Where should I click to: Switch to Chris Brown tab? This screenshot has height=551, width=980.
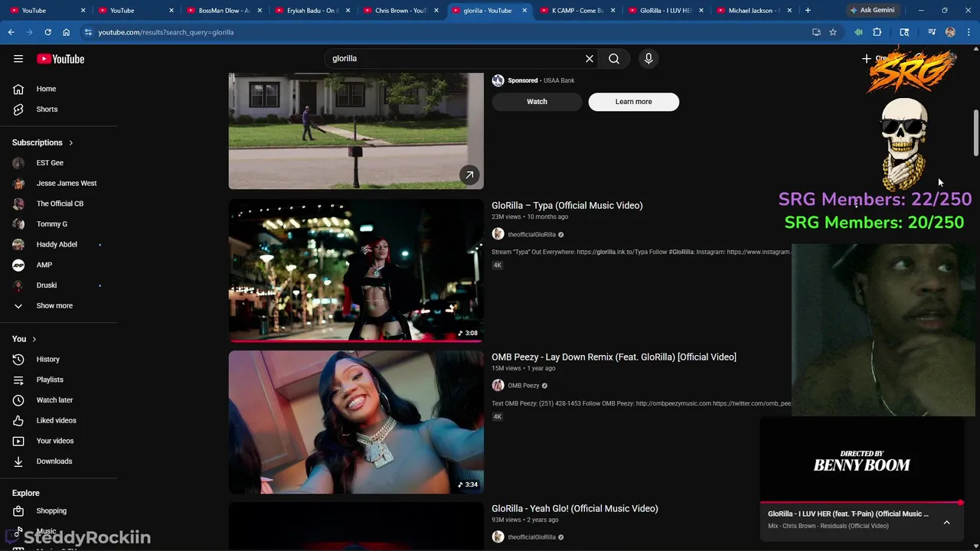tap(400, 11)
